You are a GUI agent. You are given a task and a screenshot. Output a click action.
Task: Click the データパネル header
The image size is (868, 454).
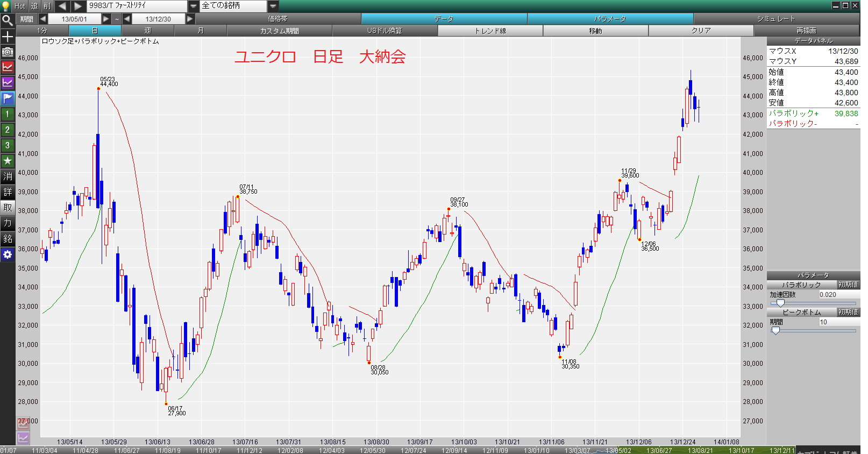pos(813,41)
